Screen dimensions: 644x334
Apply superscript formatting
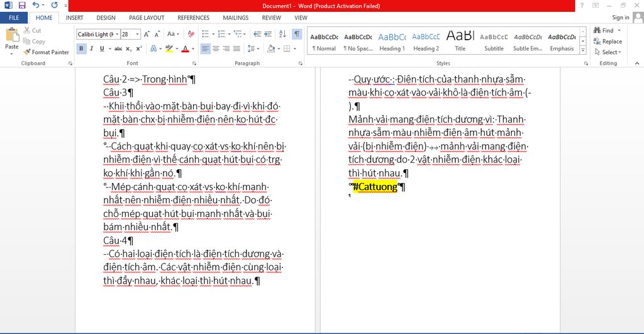tap(139, 48)
